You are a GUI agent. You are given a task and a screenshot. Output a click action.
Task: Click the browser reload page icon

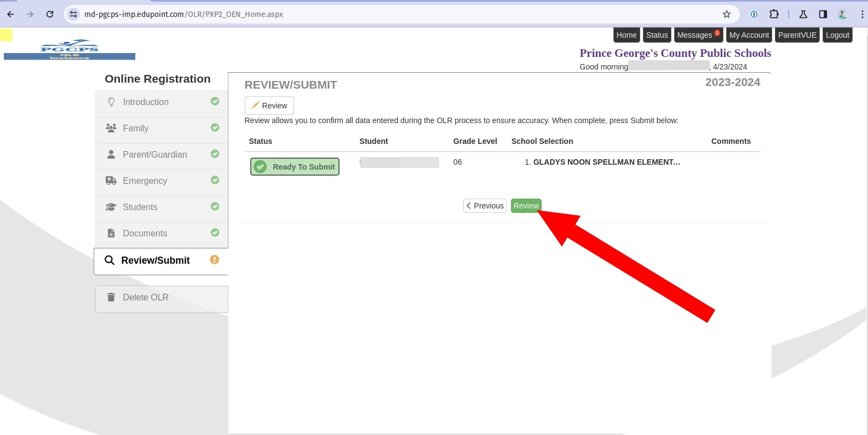click(50, 14)
